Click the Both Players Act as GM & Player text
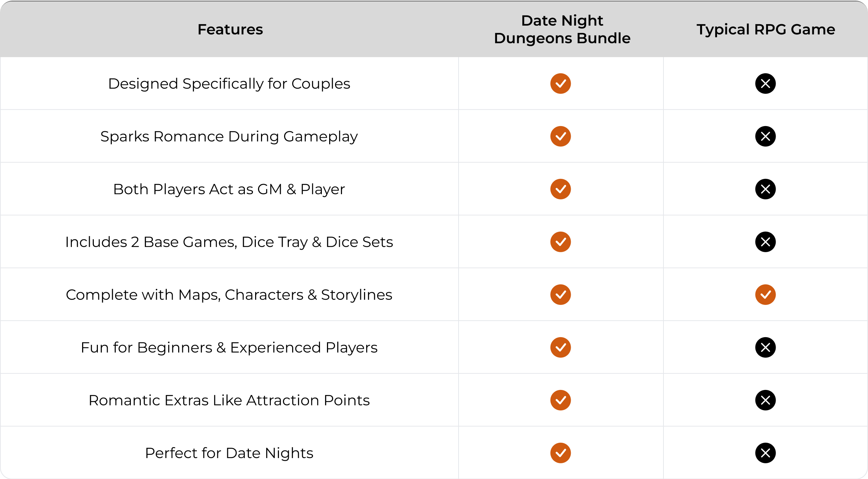 tap(229, 189)
